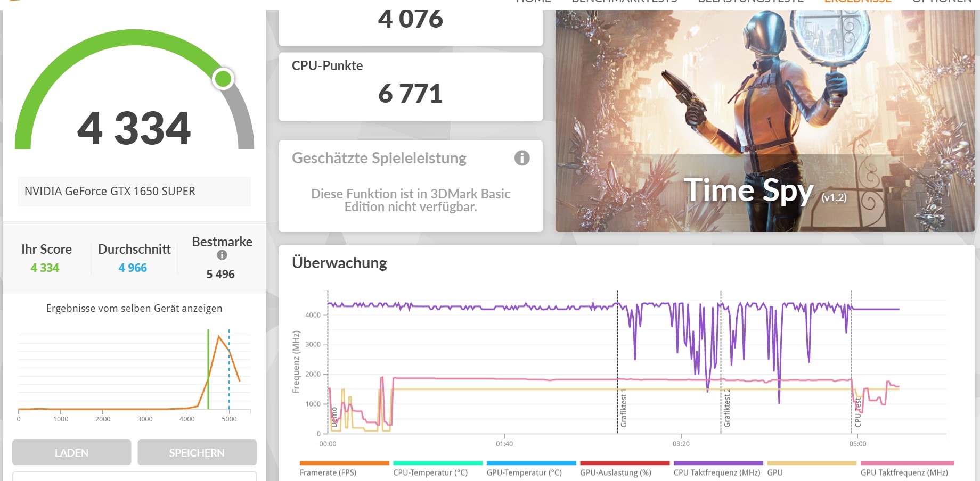This screenshot has height=481, width=980.
Task: Click the green gauge indicator knob
Action: coord(223,79)
